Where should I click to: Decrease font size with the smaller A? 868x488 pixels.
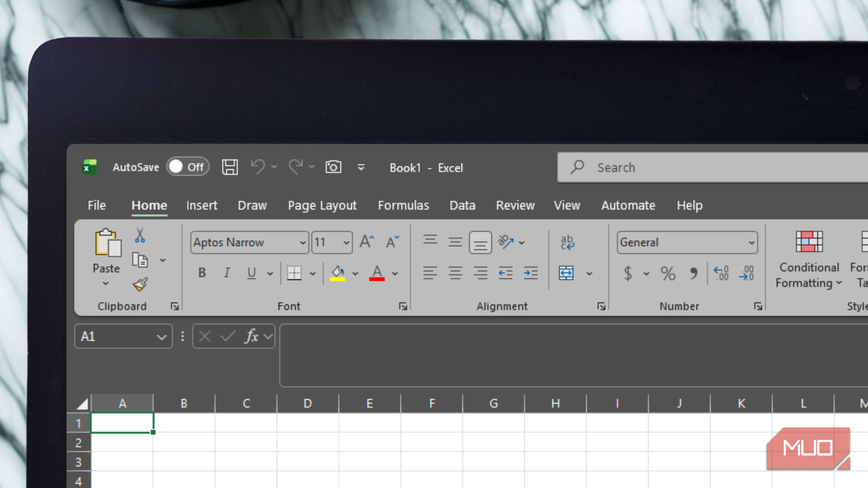(392, 242)
